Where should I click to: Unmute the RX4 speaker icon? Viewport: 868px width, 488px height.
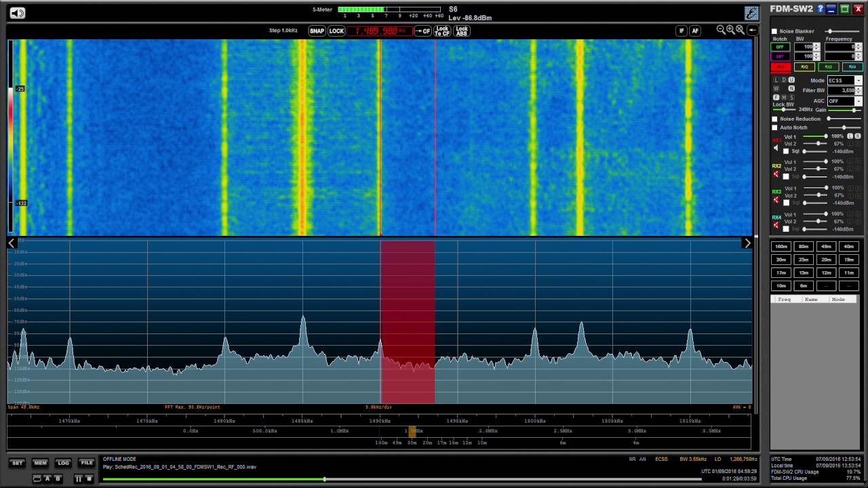coord(776,225)
